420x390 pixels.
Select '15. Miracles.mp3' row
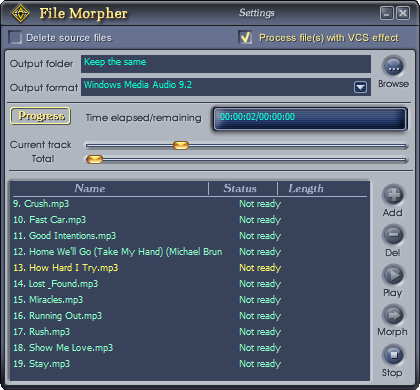click(x=190, y=300)
